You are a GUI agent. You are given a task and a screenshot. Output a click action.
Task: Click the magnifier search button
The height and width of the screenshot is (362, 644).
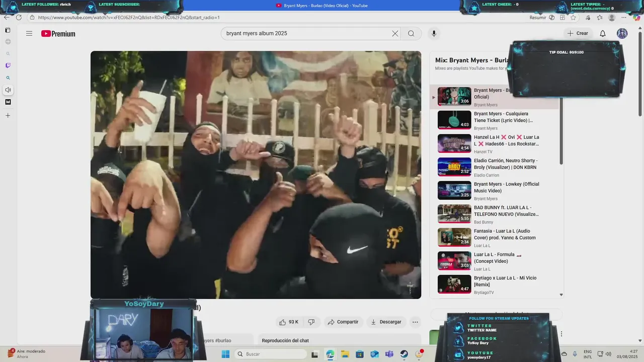pyautogui.click(x=411, y=34)
